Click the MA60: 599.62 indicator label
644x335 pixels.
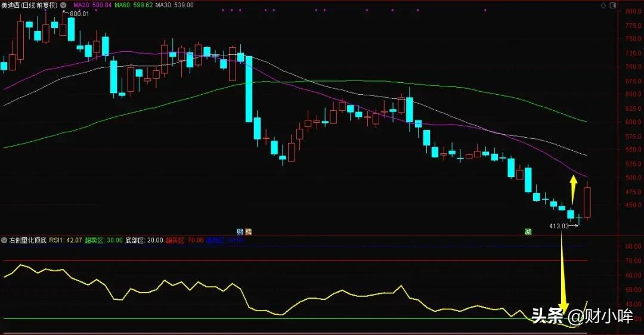tap(134, 5)
